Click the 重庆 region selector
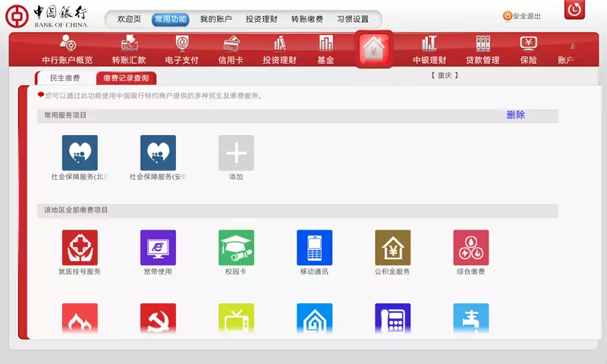Viewport: 607px width, 364px height. click(x=445, y=75)
